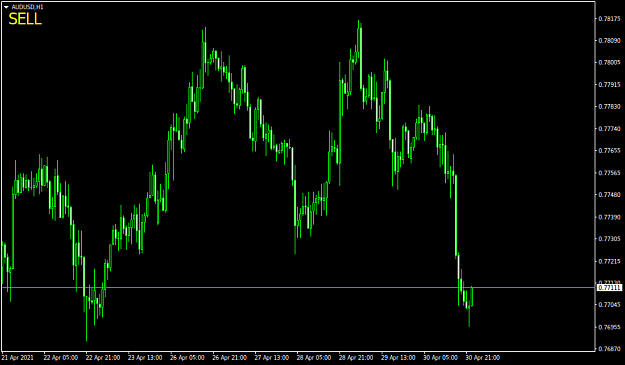625x365 pixels.
Task: Click the 28 Apr 21:00 time label
Action: click(356, 358)
